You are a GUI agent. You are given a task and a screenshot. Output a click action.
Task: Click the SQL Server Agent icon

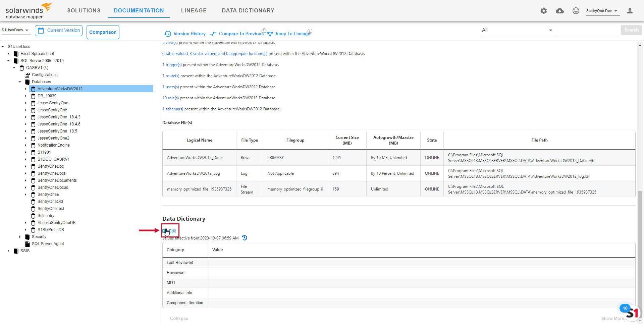click(x=28, y=244)
